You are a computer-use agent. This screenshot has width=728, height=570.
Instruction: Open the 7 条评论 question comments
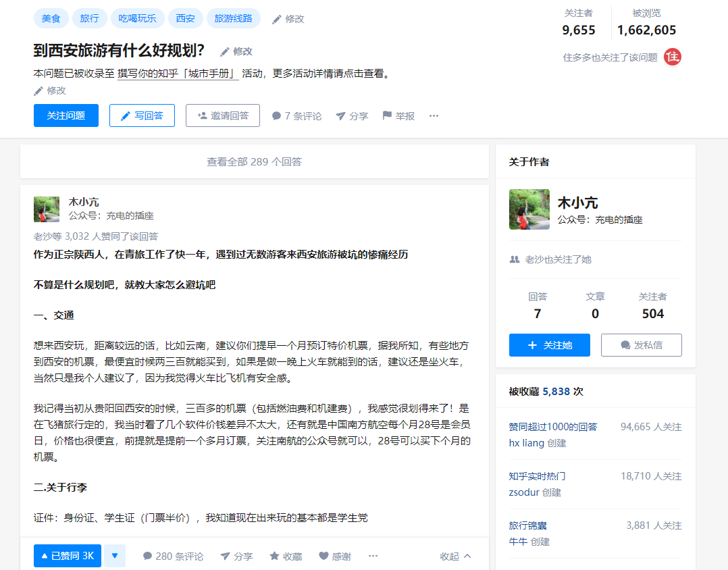(296, 115)
